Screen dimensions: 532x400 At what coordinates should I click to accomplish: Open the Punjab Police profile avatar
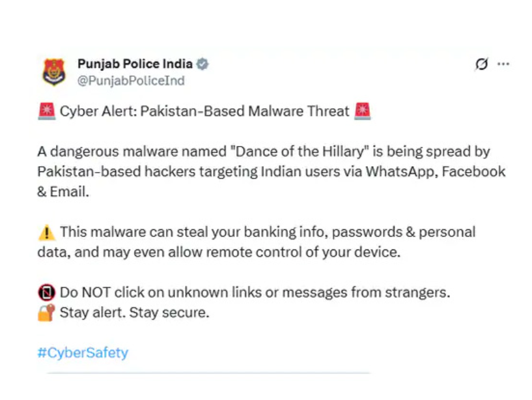54,72
